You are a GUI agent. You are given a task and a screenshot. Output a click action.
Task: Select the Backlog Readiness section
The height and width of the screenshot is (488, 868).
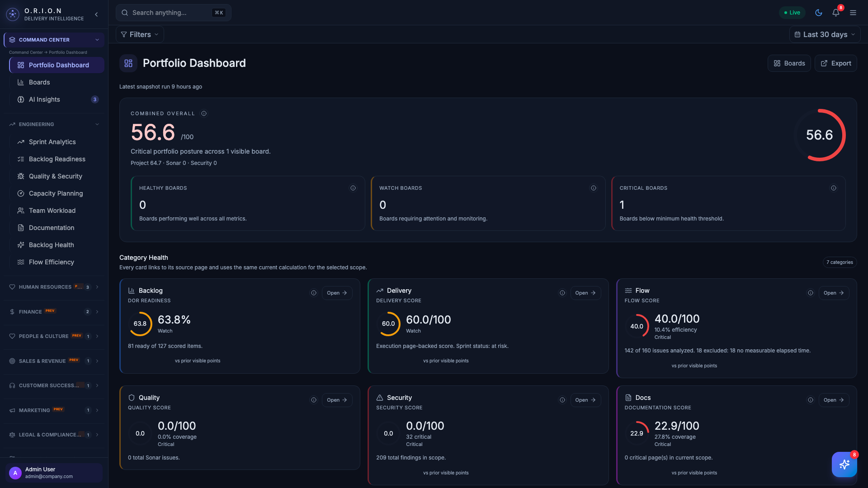coord(57,159)
